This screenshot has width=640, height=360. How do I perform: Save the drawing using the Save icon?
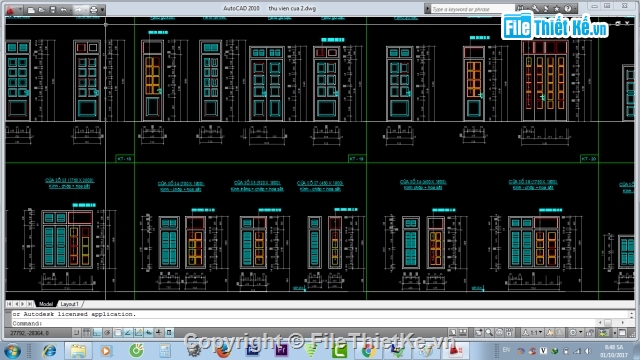pyautogui.click(x=53, y=10)
